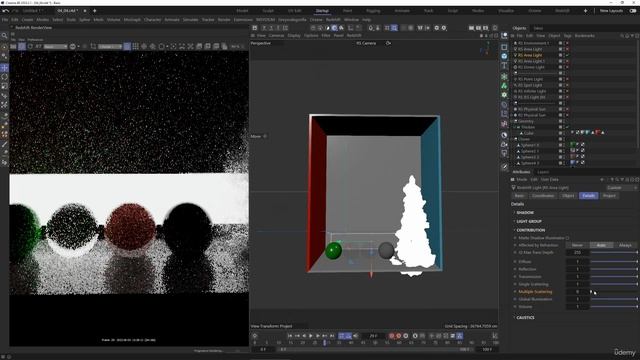This screenshot has height=360, width=640.
Task: Collapse the CONTRIBUTION section
Action: 530,230
